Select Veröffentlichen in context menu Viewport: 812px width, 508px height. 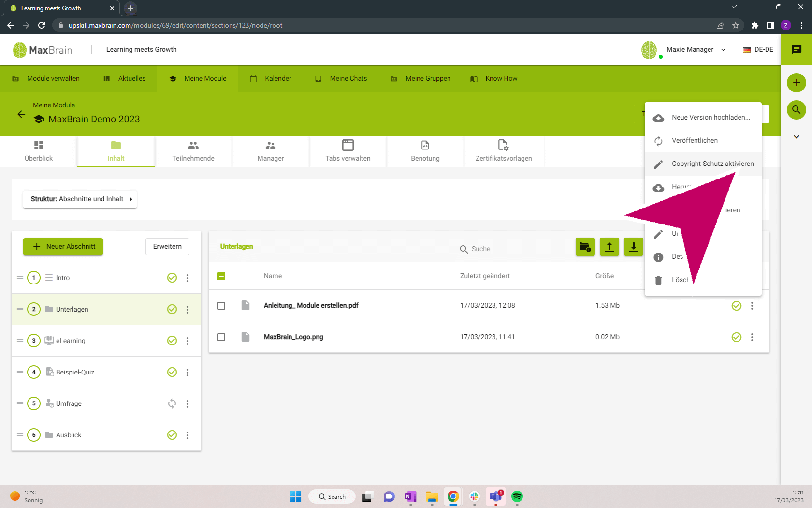pos(703,141)
